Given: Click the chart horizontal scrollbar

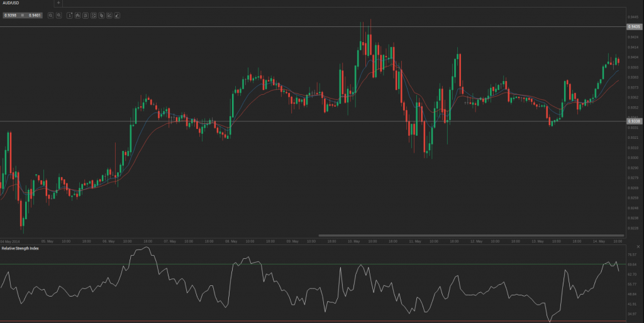Looking at the screenshot, I should click(472, 236).
